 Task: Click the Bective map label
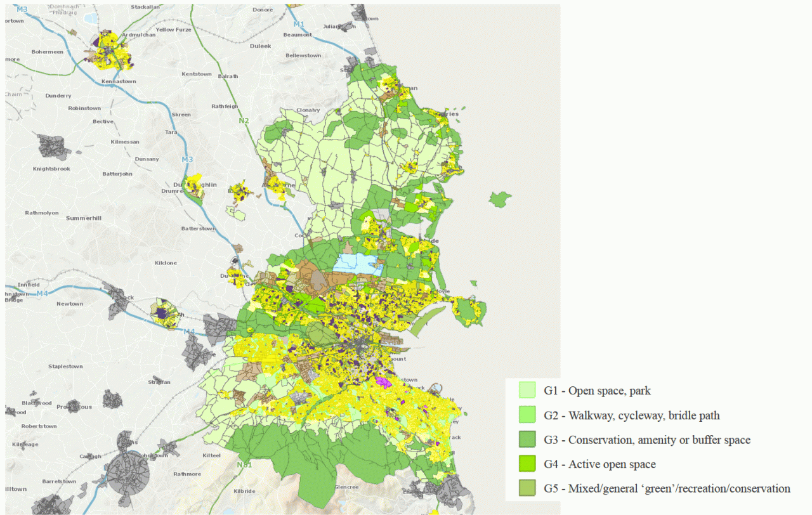point(103,121)
